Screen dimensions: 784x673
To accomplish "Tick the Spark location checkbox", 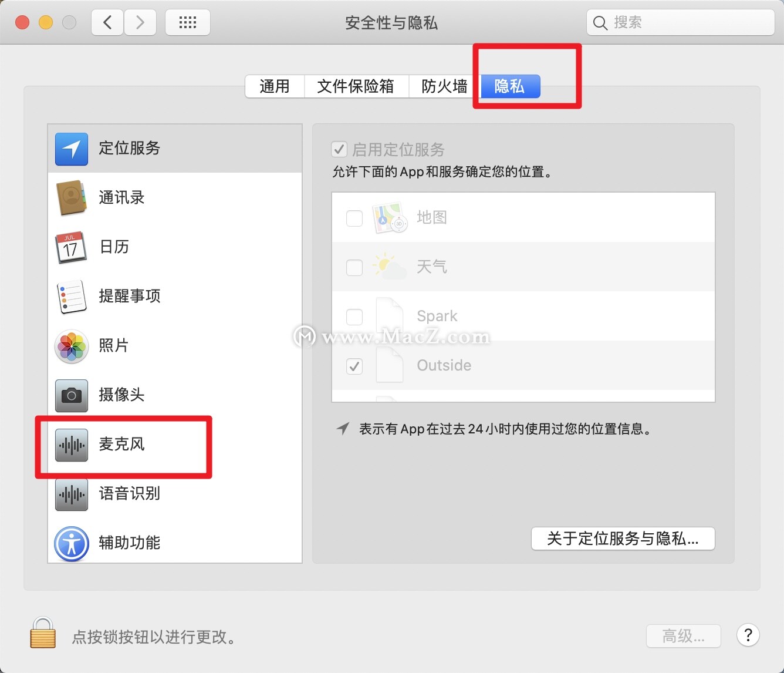I will 354,317.
